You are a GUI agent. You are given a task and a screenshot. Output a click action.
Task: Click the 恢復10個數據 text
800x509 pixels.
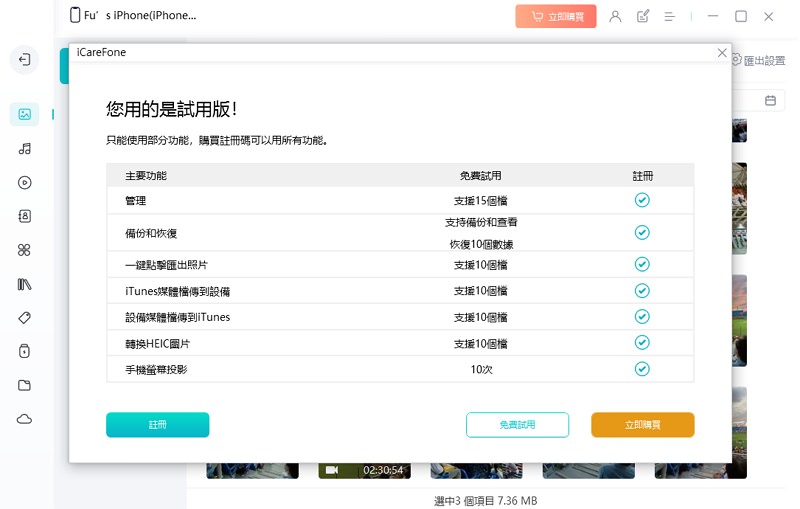pos(481,244)
